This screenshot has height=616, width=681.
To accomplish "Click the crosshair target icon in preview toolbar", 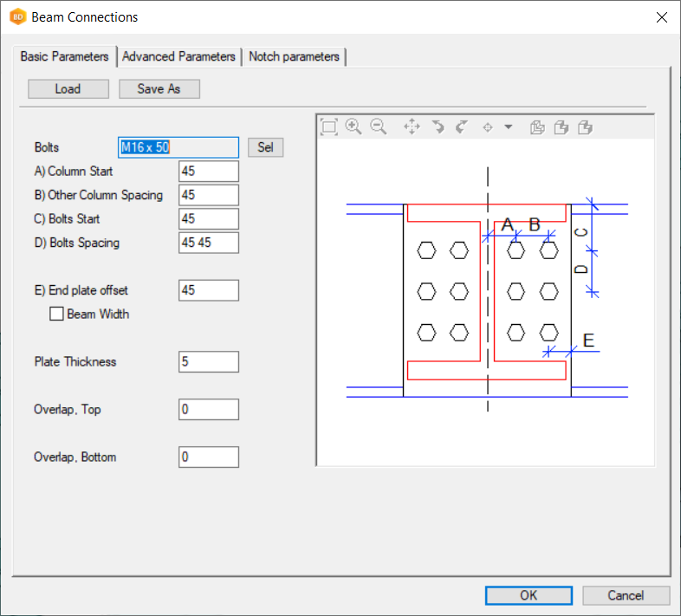I will tap(488, 126).
